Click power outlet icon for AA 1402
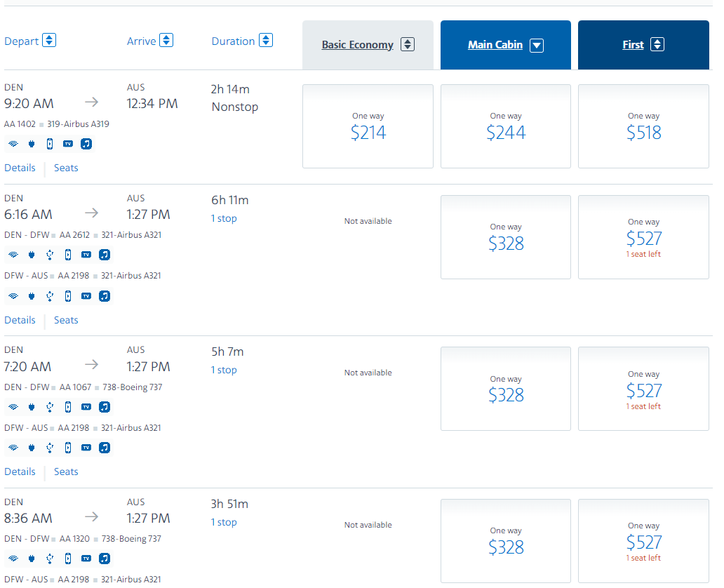724x588 pixels. (x=32, y=144)
